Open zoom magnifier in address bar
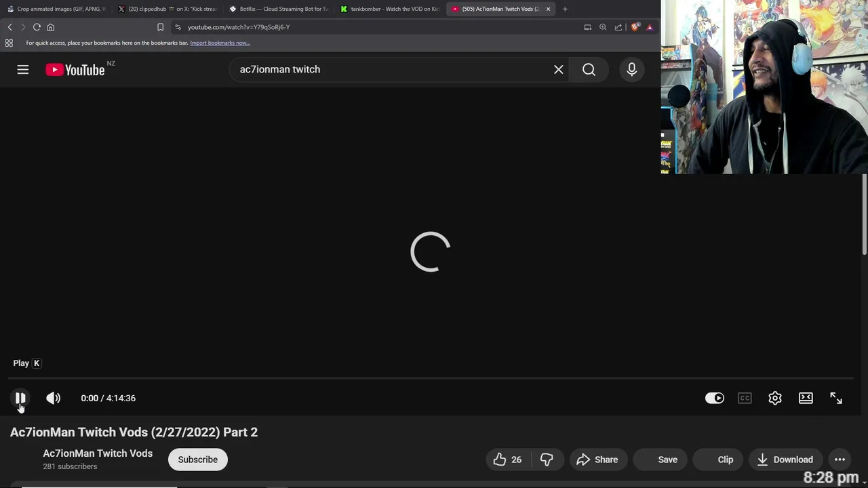 click(603, 27)
